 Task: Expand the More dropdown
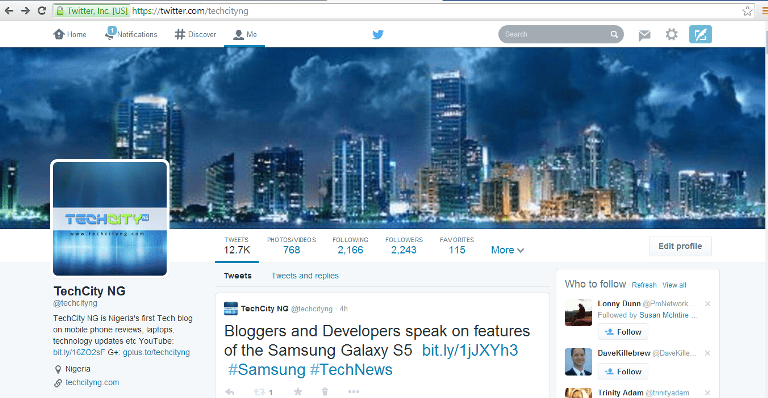tap(507, 250)
